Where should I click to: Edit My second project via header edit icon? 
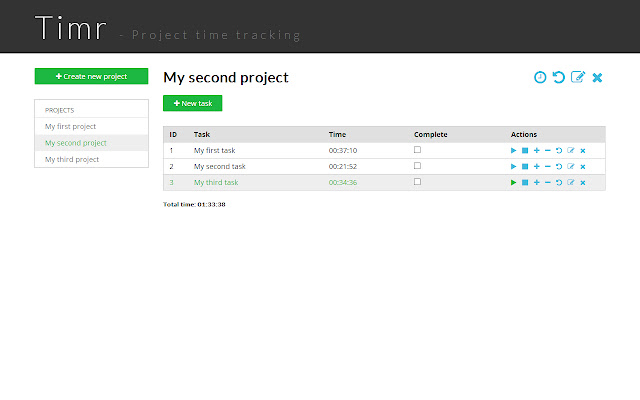tap(577, 77)
